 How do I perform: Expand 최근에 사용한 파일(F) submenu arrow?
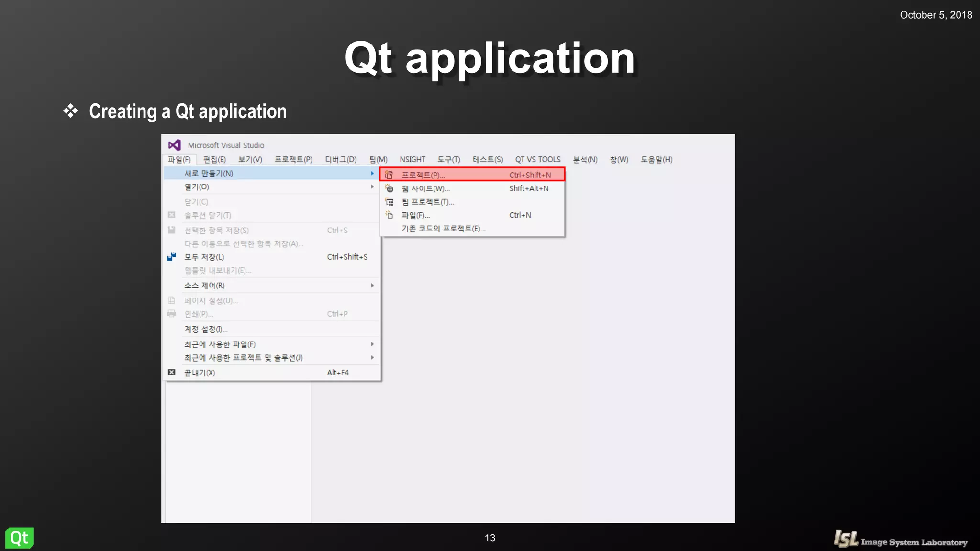coord(372,344)
